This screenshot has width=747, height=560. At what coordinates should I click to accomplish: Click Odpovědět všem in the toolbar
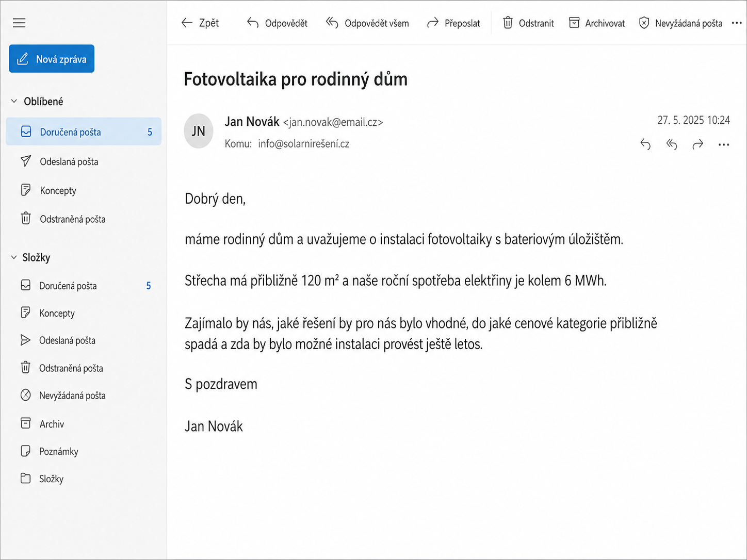(367, 23)
